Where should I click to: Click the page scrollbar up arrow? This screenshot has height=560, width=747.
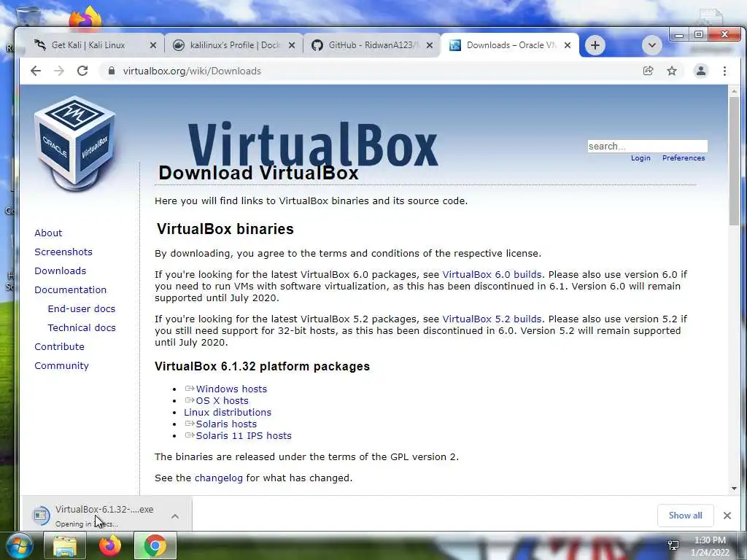point(734,90)
